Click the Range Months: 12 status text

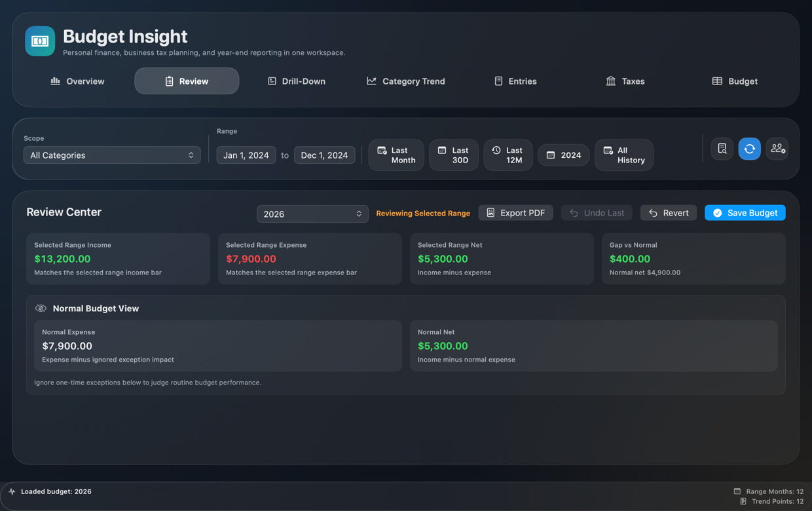tap(775, 491)
